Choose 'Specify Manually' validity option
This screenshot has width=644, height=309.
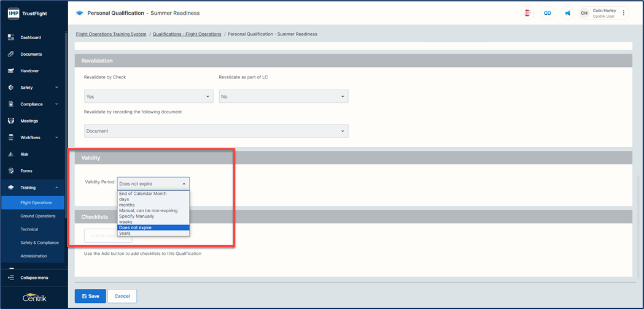coord(137,216)
